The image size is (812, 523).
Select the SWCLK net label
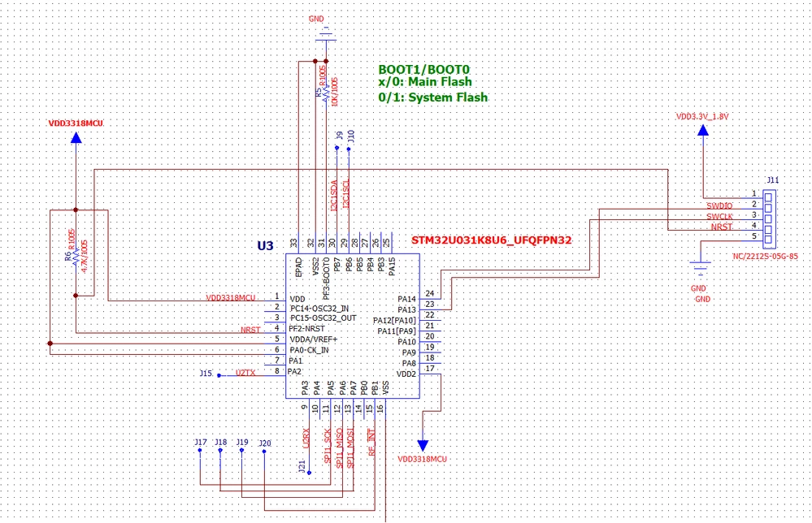[719, 216]
